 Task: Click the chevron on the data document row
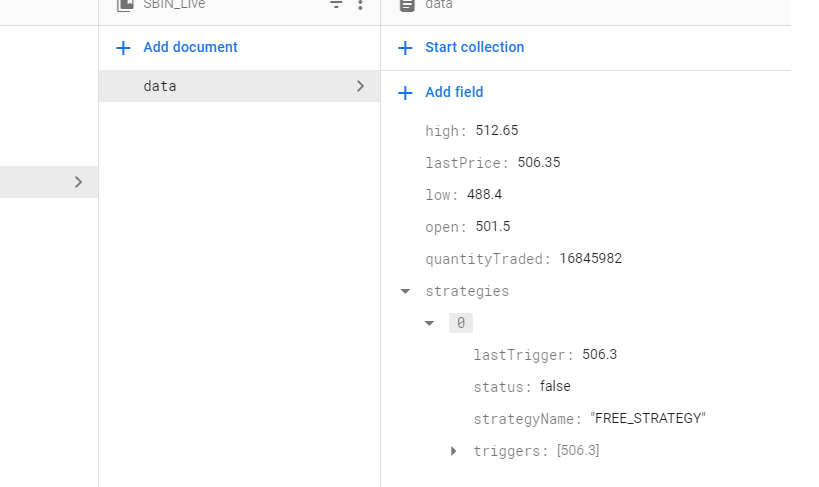click(360, 86)
